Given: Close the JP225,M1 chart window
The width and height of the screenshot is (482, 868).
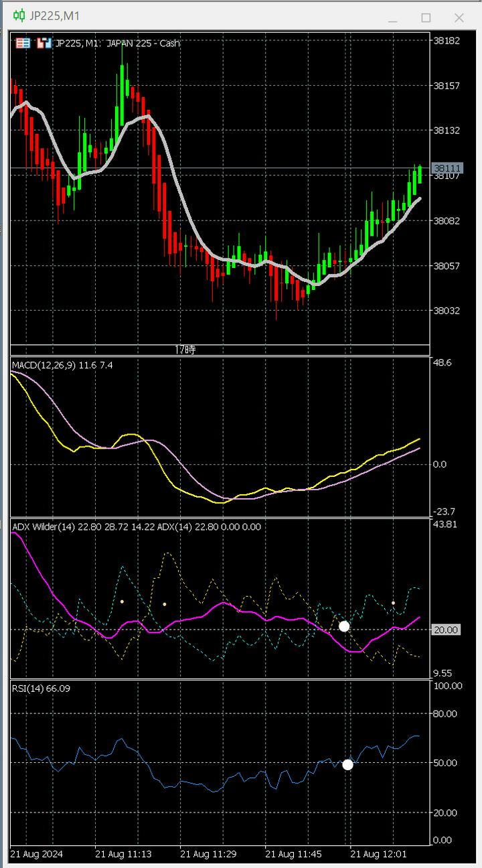Looking at the screenshot, I should tap(459, 17).
